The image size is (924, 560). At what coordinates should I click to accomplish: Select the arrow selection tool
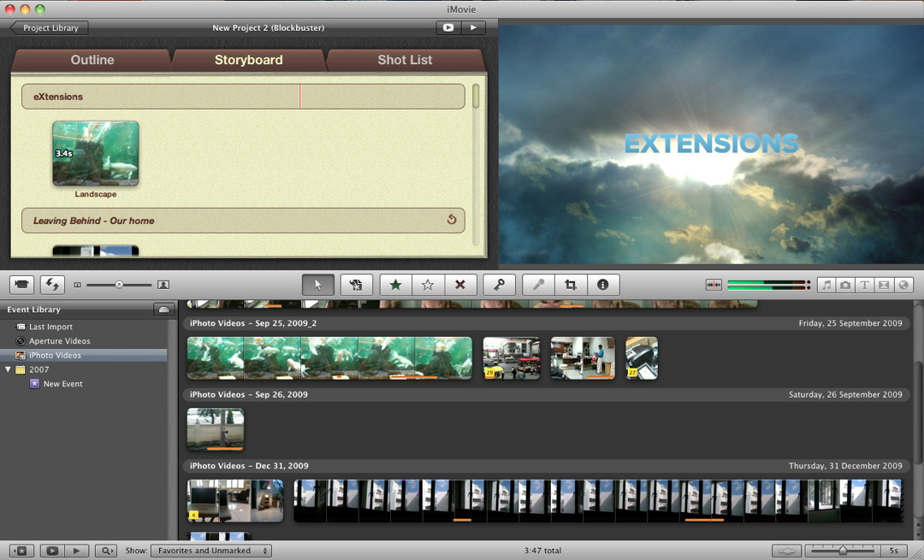(318, 285)
